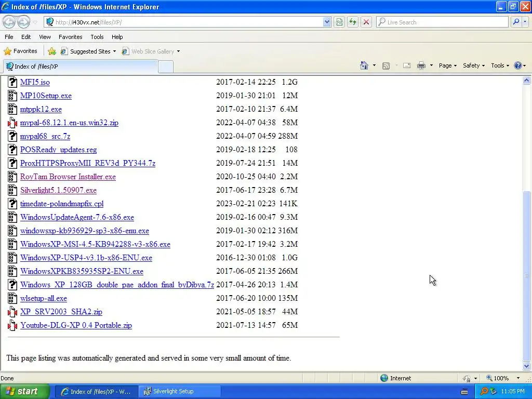
Task: Open the Help menu
Action: click(x=117, y=37)
